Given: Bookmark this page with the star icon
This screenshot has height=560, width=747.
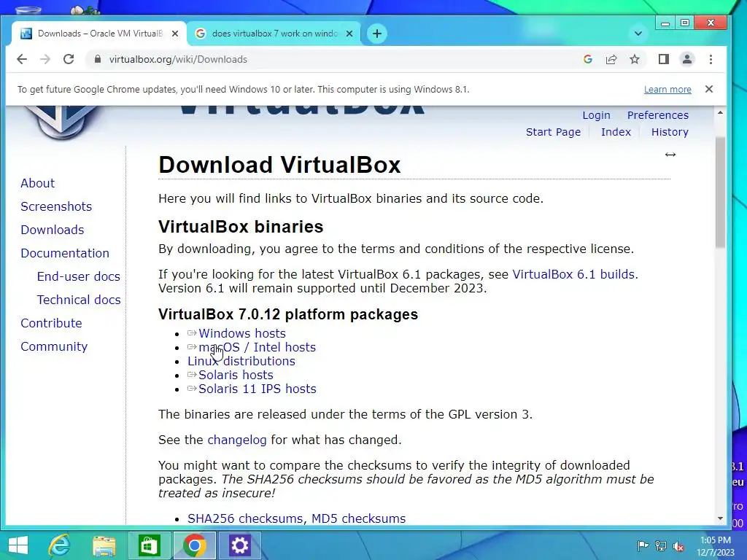Looking at the screenshot, I should pyautogui.click(x=635, y=59).
